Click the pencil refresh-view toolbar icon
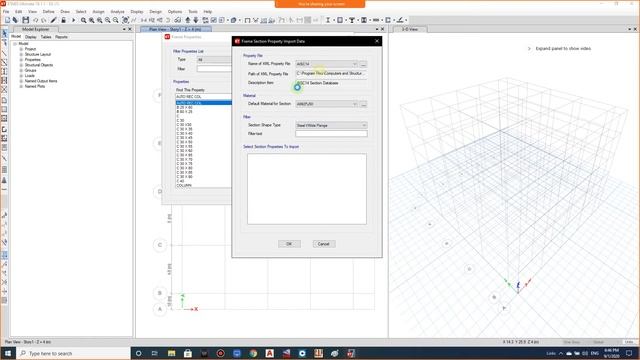Screen dimensions: 640x360 pos(53,20)
